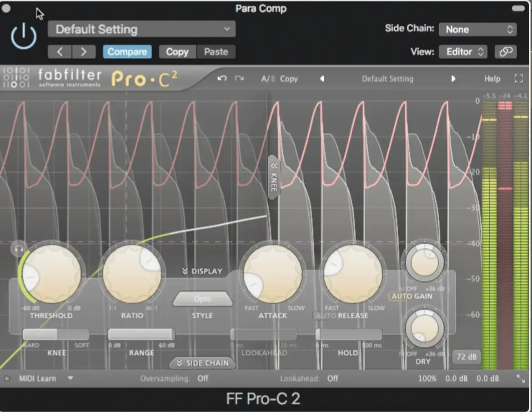Collapse the Display section

click(202, 271)
